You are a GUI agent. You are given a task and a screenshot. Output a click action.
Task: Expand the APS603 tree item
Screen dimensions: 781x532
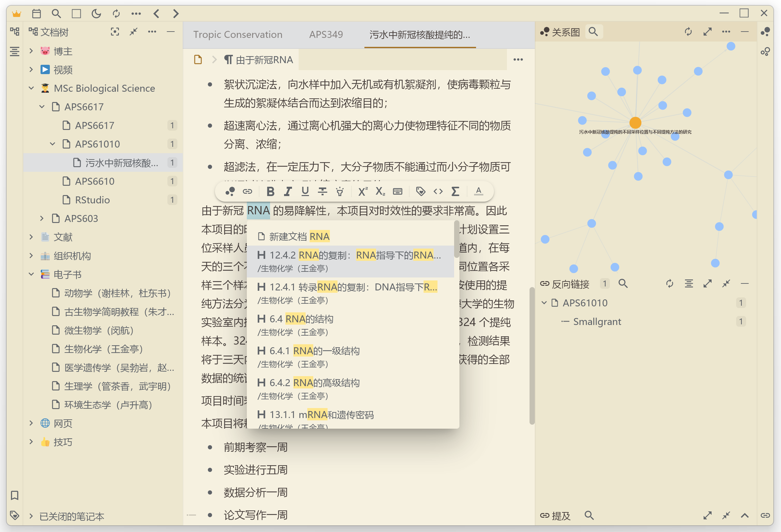coord(42,218)
